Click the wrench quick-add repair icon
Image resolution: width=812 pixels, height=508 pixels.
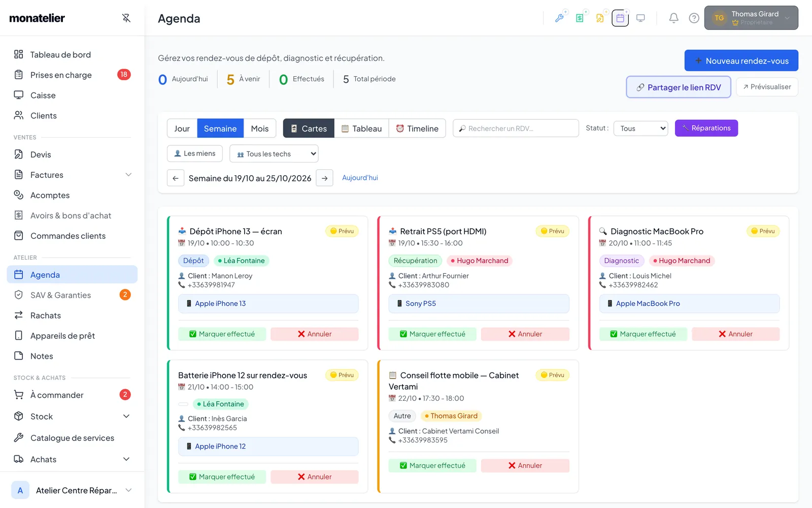[x=559, y=18]
